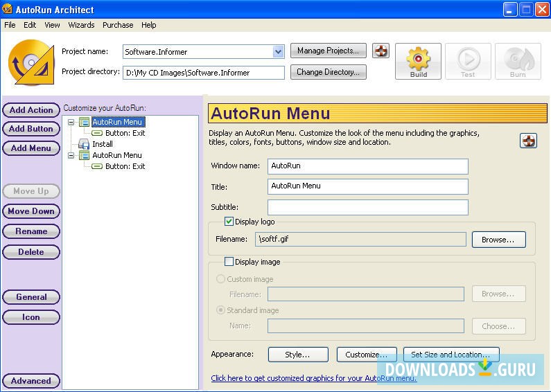Open the File menu
This screenshot has width=551, height=392.
10,25
